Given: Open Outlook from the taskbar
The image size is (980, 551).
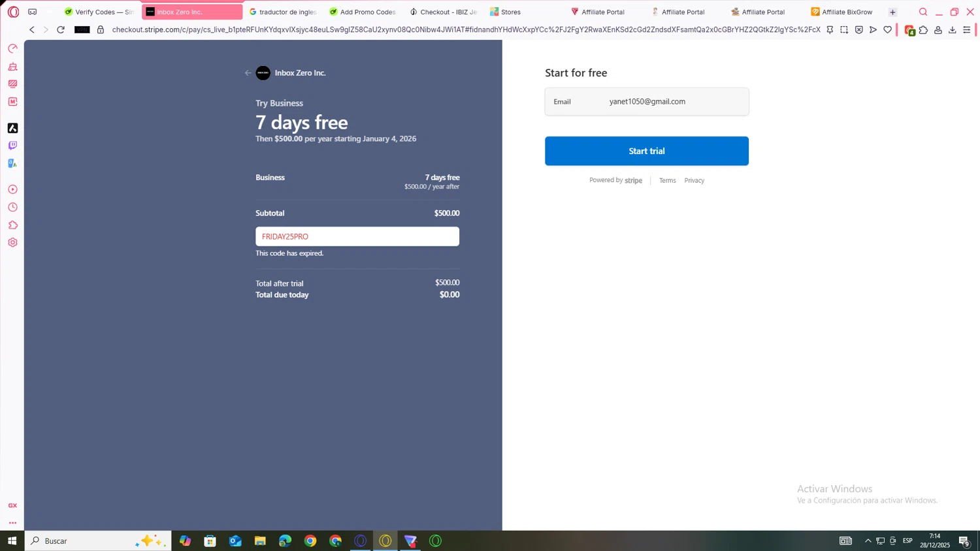Looking at the screenshot, I should [235, 541].
